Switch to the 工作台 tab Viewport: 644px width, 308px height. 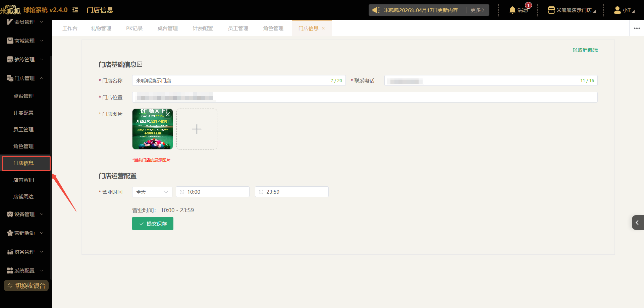coord(70,28)
